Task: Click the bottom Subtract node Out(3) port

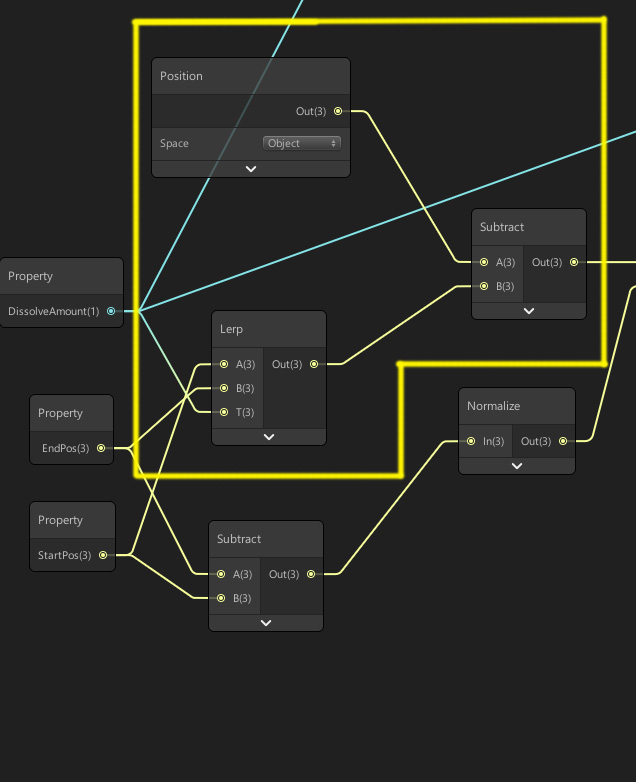Action: (x=311, y=574)
